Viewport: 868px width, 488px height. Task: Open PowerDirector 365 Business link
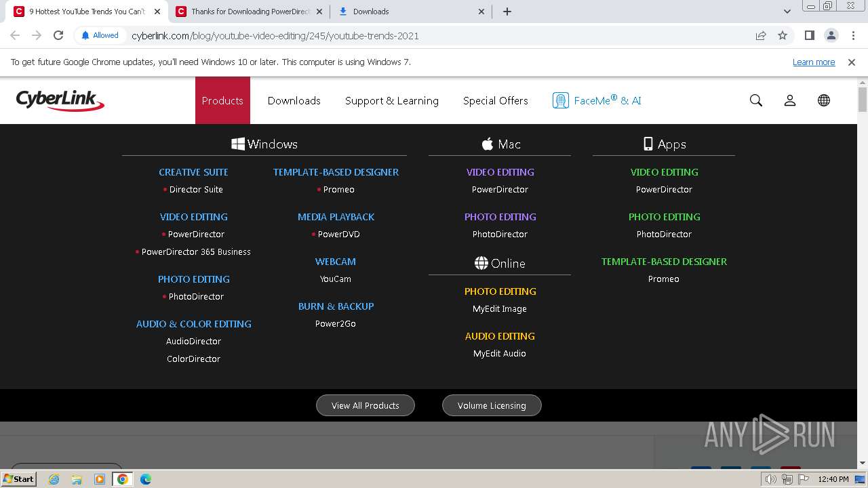tap(196, 251)
